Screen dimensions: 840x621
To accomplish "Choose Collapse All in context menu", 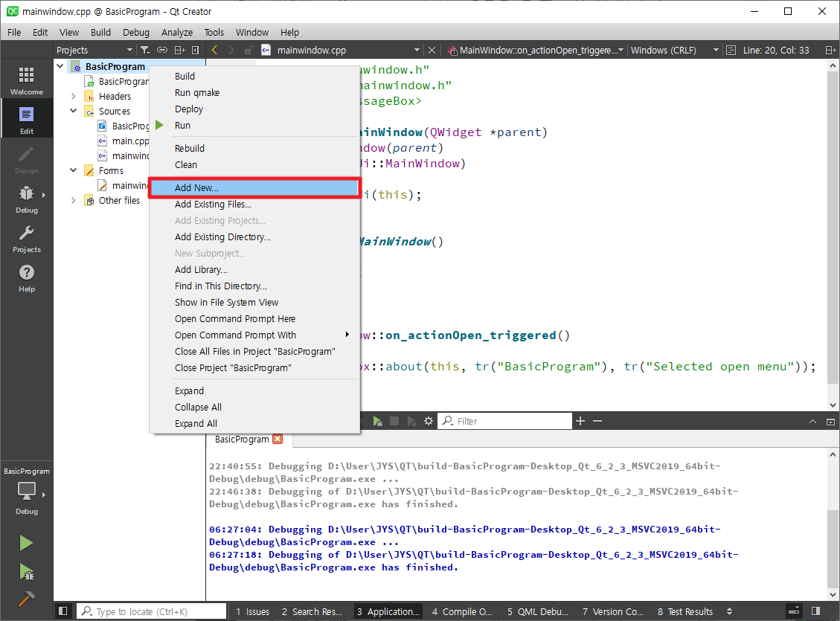I will coord(254,408).
